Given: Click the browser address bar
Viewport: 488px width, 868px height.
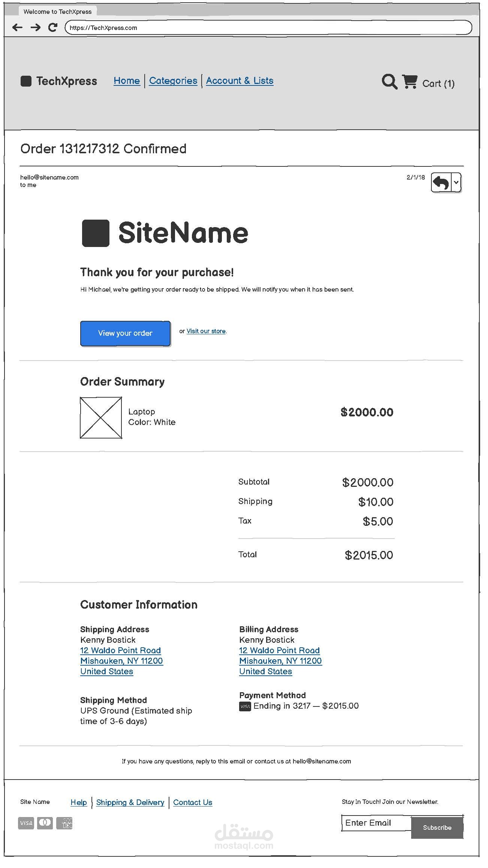Looking at the screenshot, I should 268,28.
